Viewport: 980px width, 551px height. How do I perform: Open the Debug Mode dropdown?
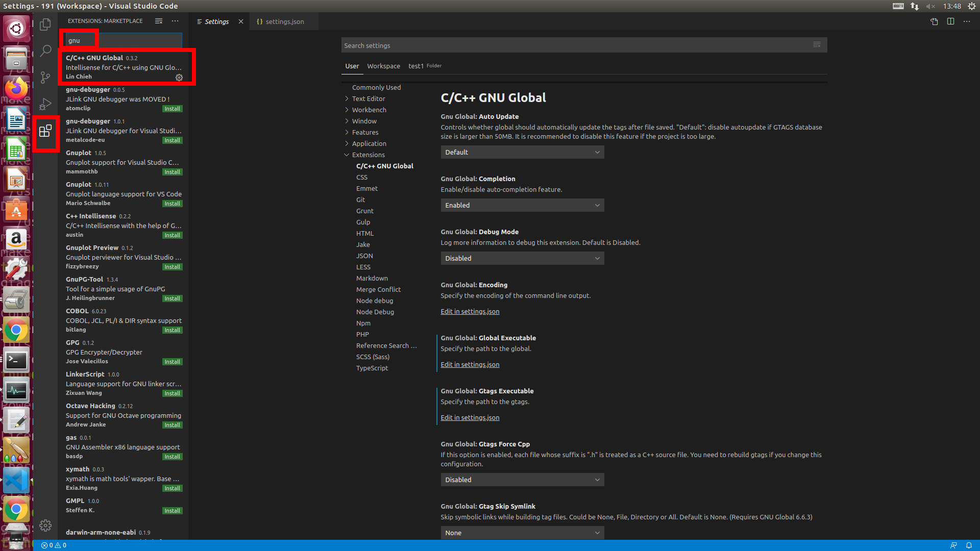click(522, 258)
